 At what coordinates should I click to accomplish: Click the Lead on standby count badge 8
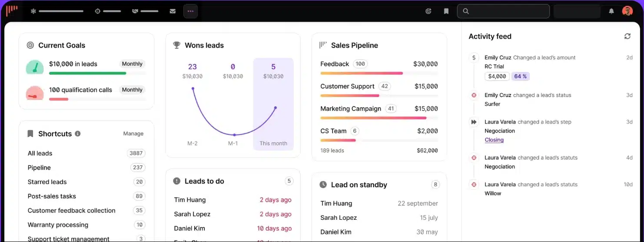click(435, 185)
